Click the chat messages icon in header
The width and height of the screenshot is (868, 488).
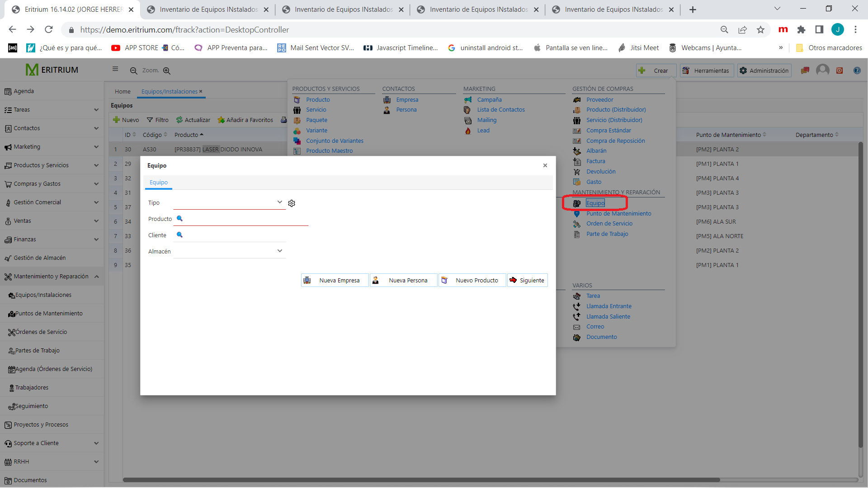pos(805,70)
